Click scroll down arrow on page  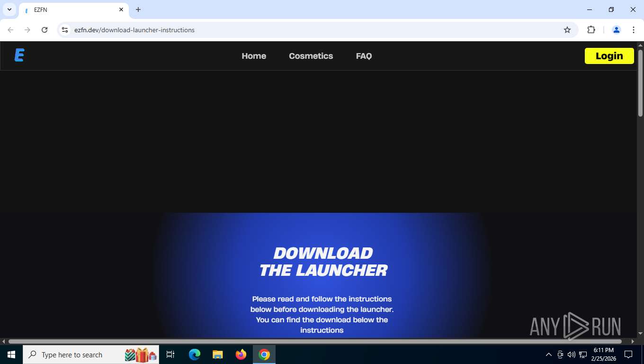640,334
